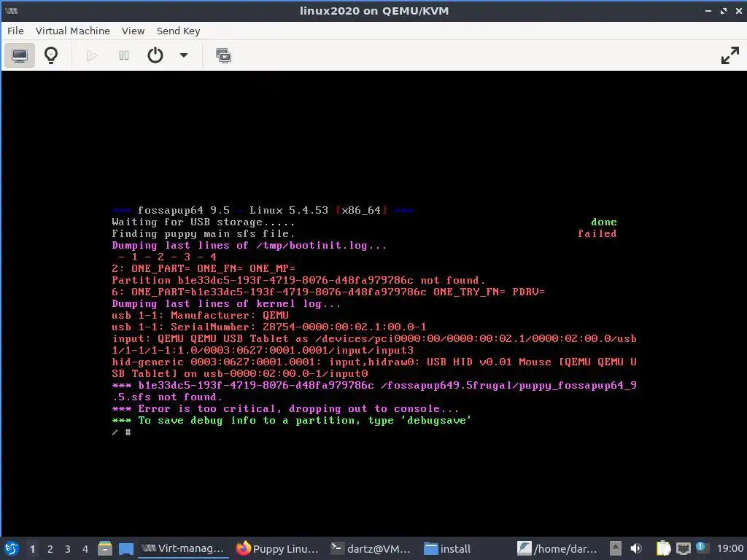Viewport: 747px width, 560px height.
Task: Click the 19:00 taskbar clock
Action: (730, 549)
